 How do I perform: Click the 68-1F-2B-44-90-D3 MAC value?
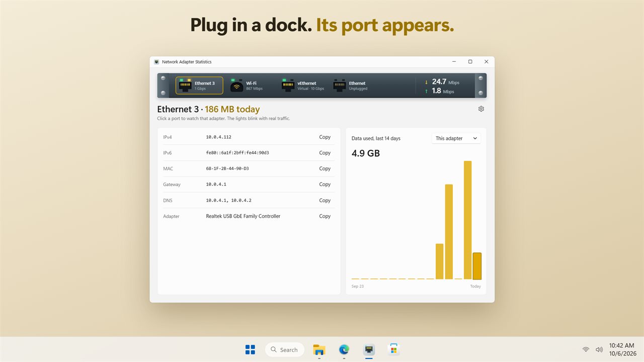227,168
